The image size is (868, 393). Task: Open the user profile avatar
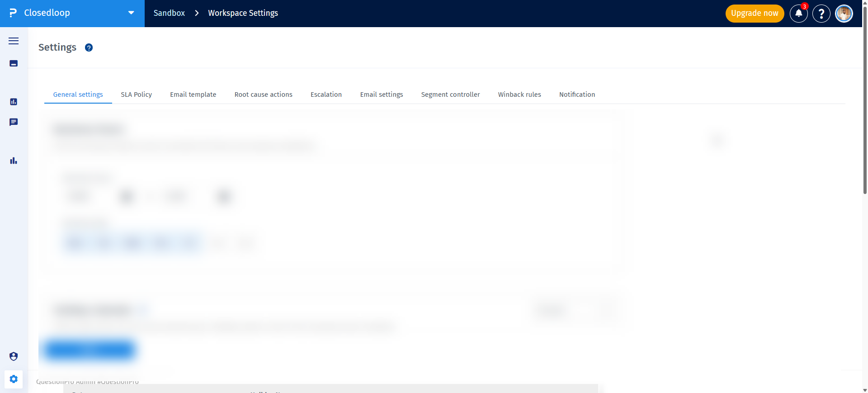(844, 14)
